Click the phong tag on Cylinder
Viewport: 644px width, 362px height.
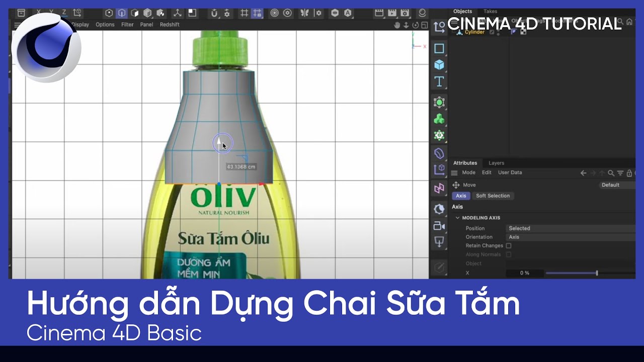(514, 32)
